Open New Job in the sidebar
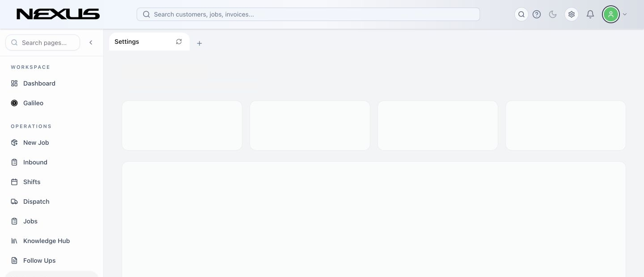 [51, 143]
